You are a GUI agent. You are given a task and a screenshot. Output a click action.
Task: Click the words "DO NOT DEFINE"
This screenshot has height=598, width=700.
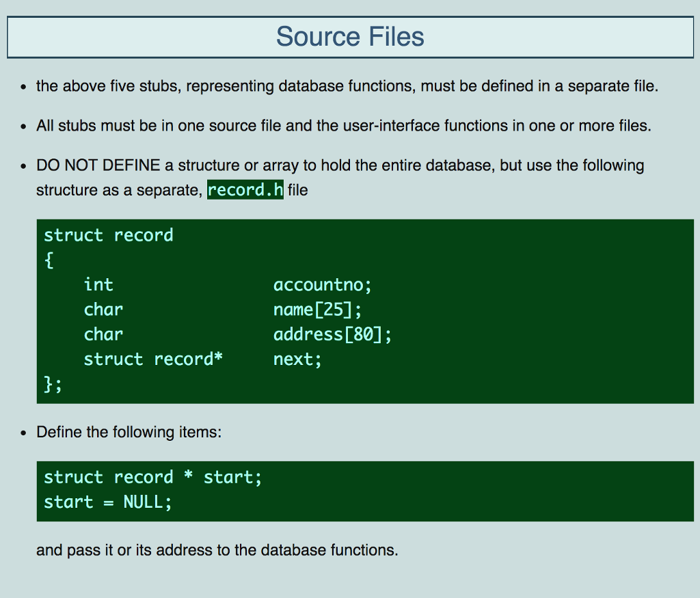98,165
